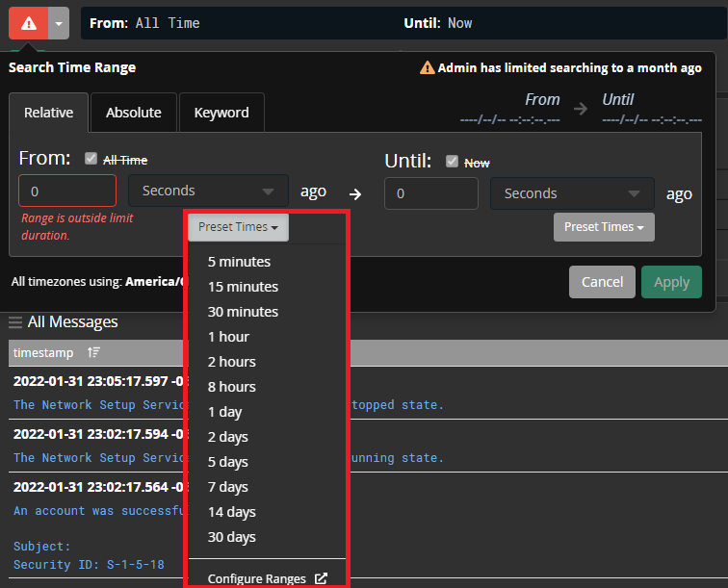Click the 'An account was successfu' message text
Screen dimensions: 728x588
click(99, 511)
